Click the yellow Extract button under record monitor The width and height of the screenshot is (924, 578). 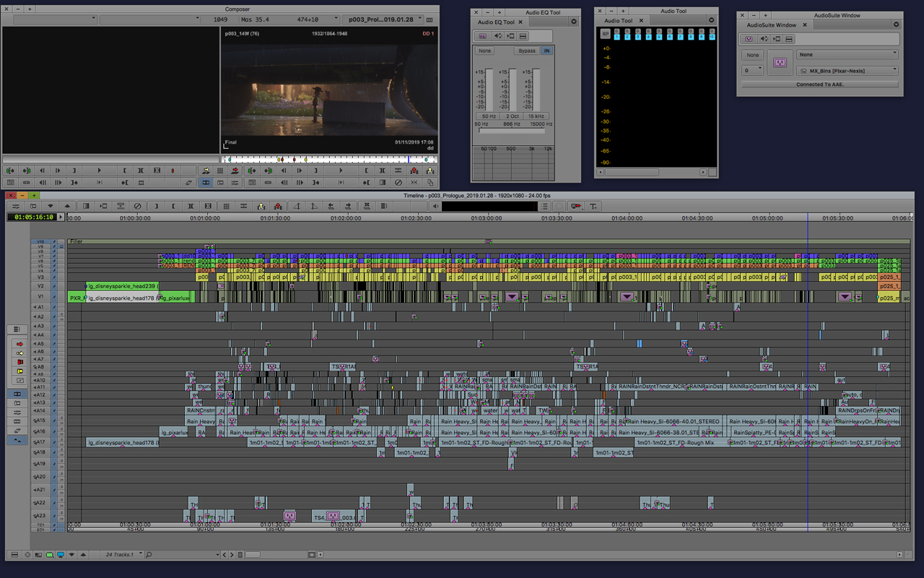pos(430,171)
